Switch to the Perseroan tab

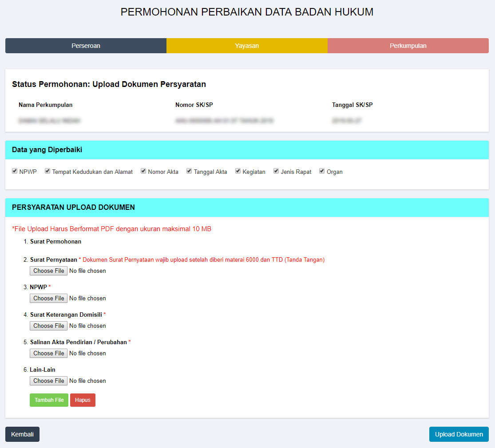(x=86, y=46)
